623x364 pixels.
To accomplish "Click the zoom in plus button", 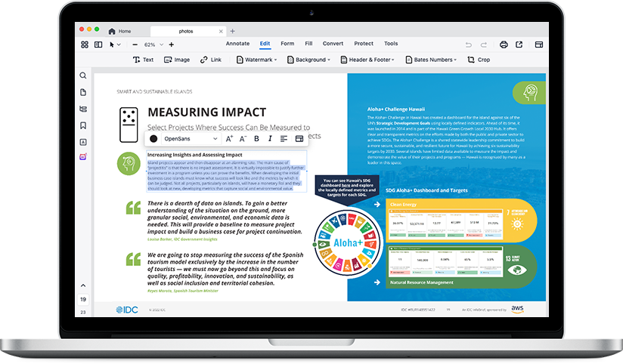I will point(172,45).
